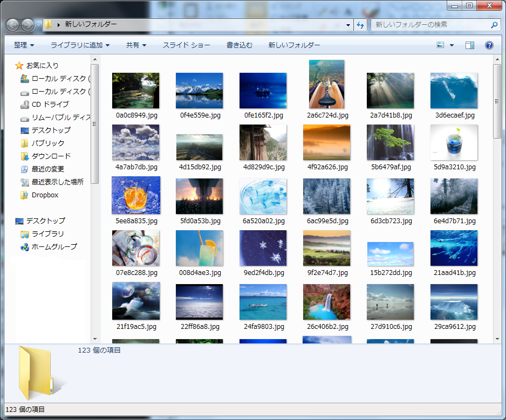This screenshot has height=420, width=506.
Task: Select thumbnail 15b272dd.jpg
Action: (391, 254)
